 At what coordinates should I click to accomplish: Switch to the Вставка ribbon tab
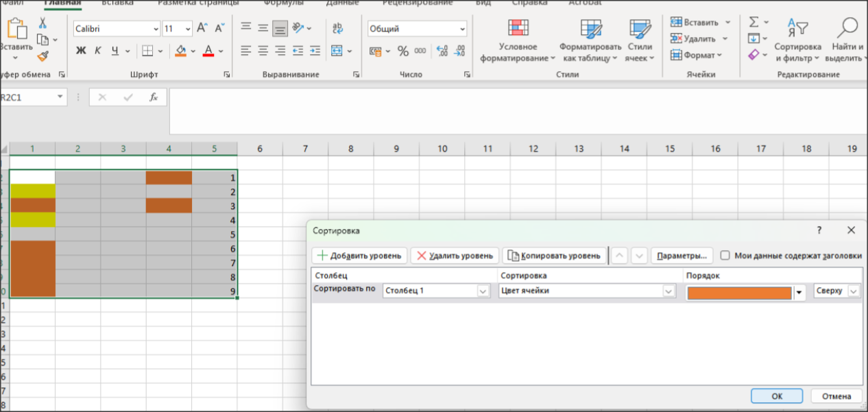coord(117,3)
